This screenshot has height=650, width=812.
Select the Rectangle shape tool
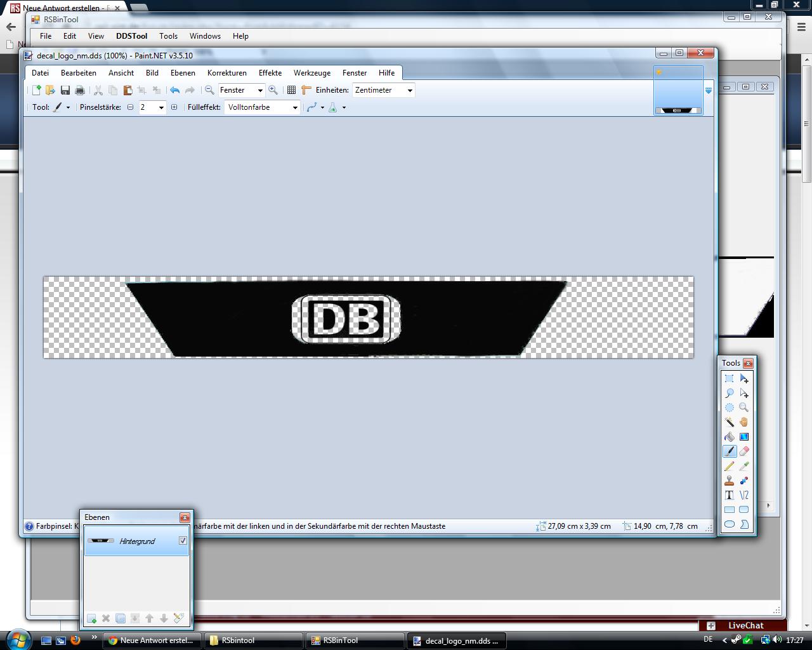[730, 510]
